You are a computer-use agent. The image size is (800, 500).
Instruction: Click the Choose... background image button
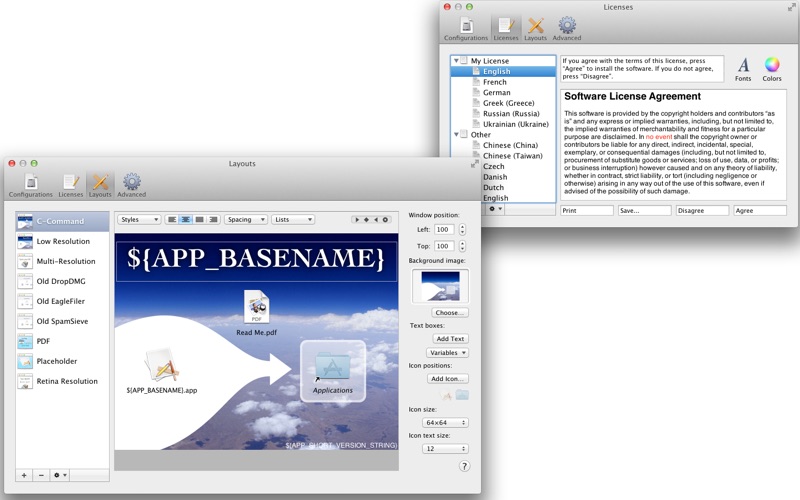(449, 313)
